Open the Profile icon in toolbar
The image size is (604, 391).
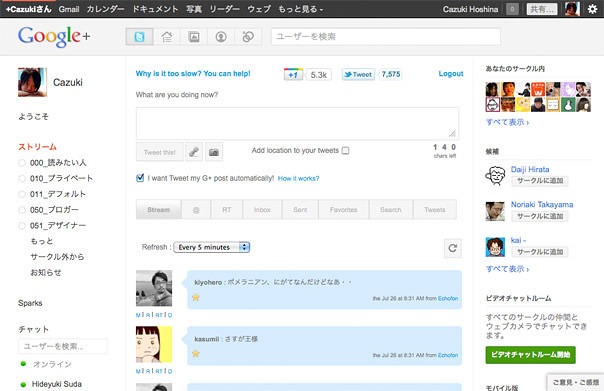[221, 37]
